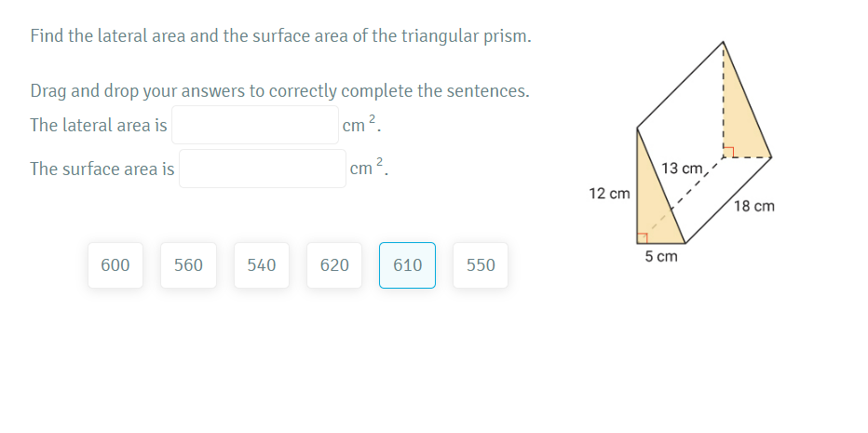Click the 18 cm length label
868x433 pixels.
coord(753,206)
